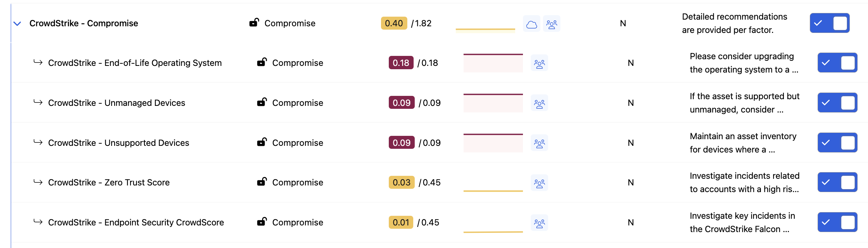Screen dimensions: 868x248
Task: Disable the CrowdStrike - Compromise toggle
Action: coord(829,23)
